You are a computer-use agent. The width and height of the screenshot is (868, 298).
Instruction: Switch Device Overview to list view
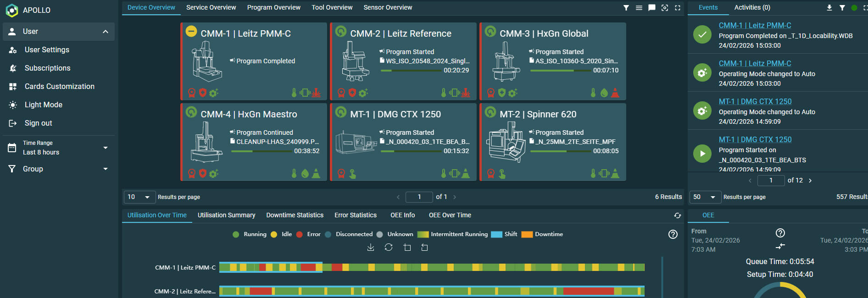tap(639, 8)
